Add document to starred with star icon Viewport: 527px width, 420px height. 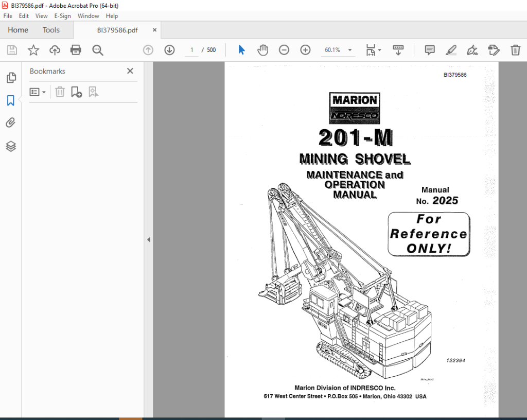tap(33, 50)
